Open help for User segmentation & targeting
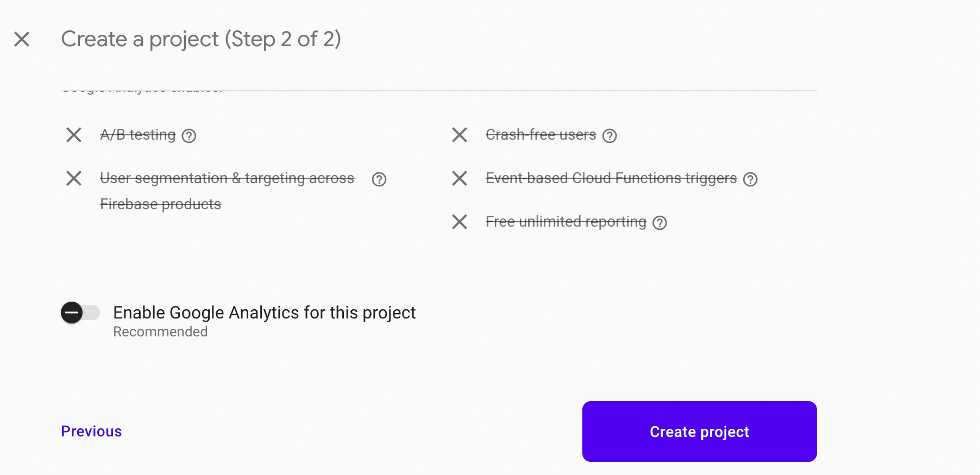 pyautogui.click(x=379, y=179)
